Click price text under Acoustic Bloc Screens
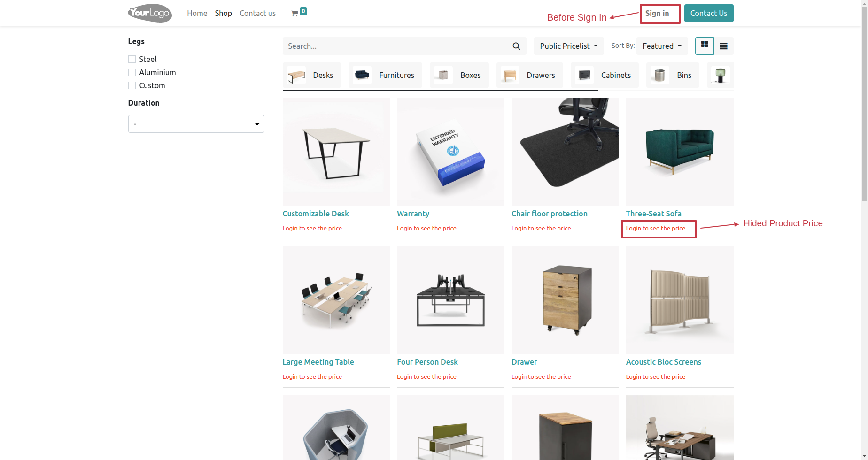The width and height of the screenshot is (868, 460). 656,377
